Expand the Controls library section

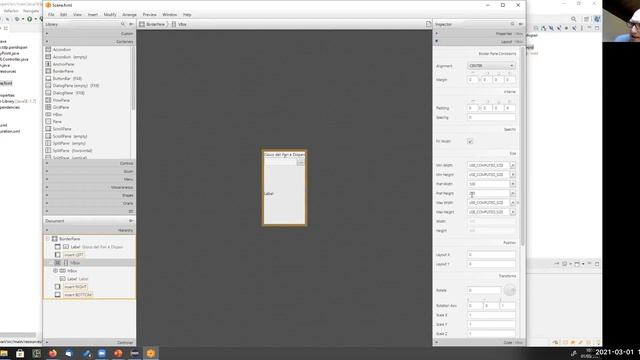tap(89, 163)
